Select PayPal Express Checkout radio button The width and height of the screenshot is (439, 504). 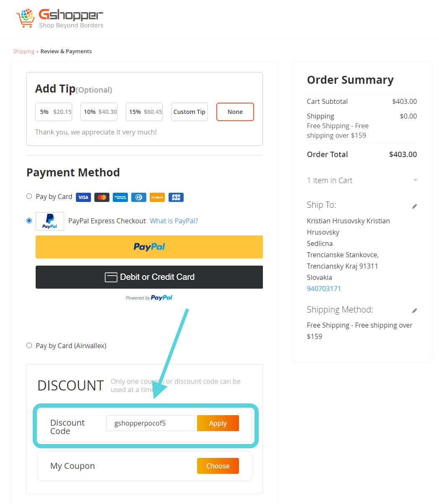coord(29,220)
